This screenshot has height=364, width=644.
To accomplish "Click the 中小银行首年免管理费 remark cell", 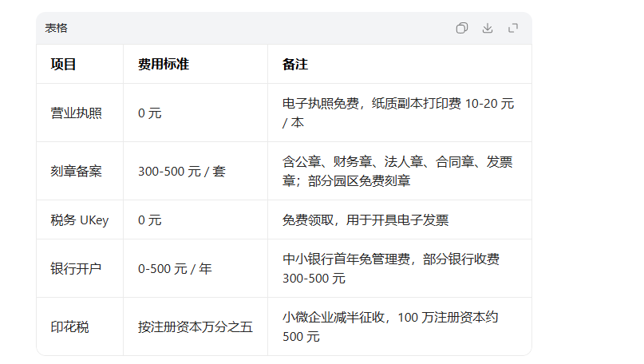I will [x=391, y=269].
